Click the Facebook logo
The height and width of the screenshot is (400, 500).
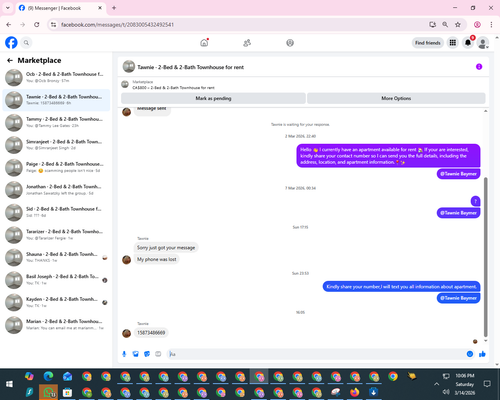11,43
